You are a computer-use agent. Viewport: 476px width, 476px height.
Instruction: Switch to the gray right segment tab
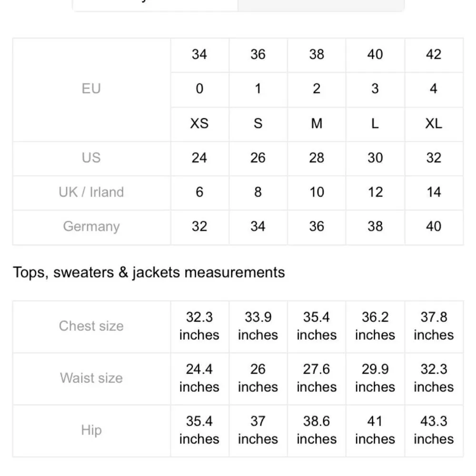(320, 5)
